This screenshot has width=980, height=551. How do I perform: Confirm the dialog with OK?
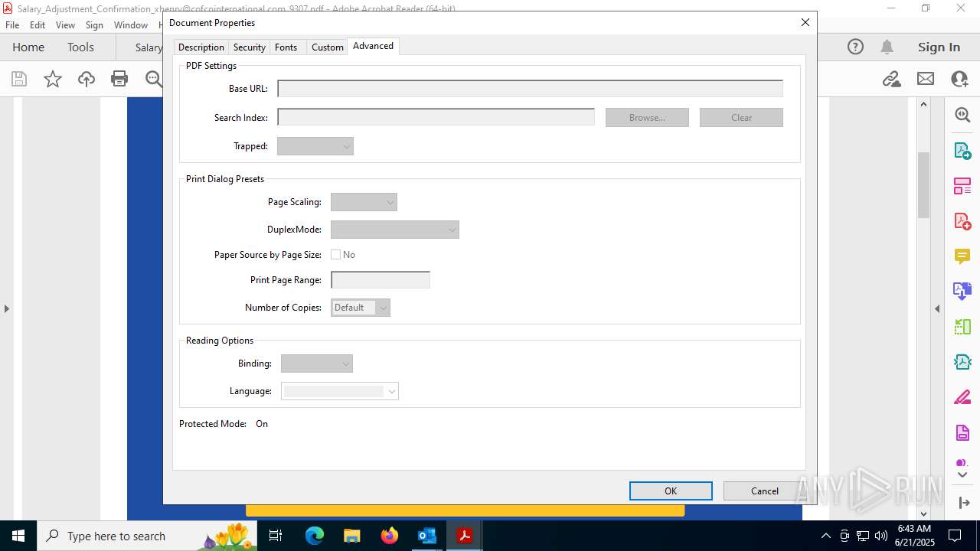point(671,491)
